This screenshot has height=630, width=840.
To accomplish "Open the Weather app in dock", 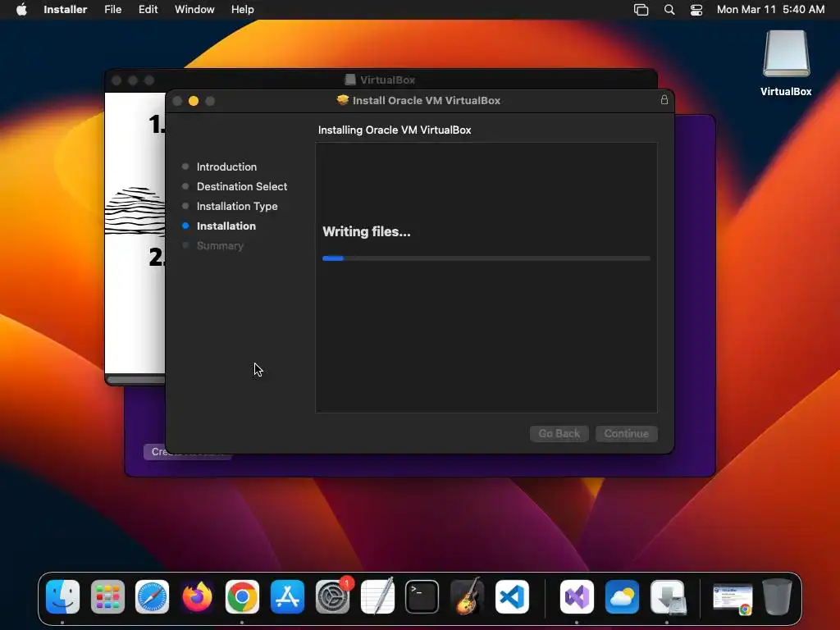I will tap(622, 597).
